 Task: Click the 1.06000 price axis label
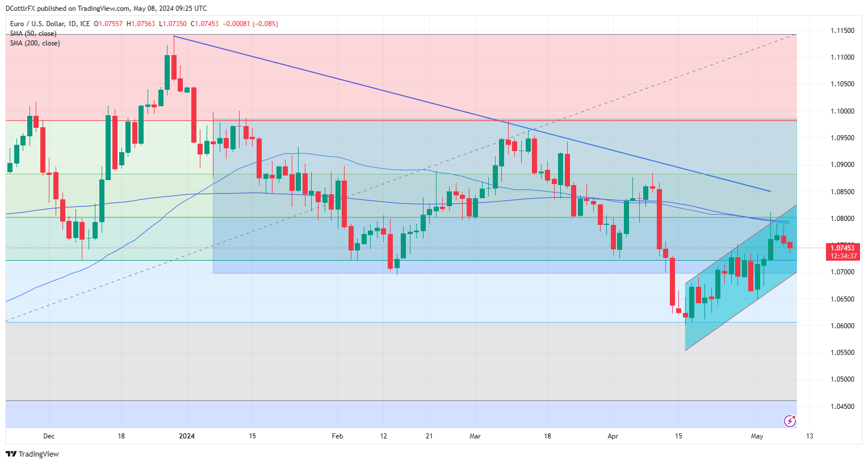842,326
